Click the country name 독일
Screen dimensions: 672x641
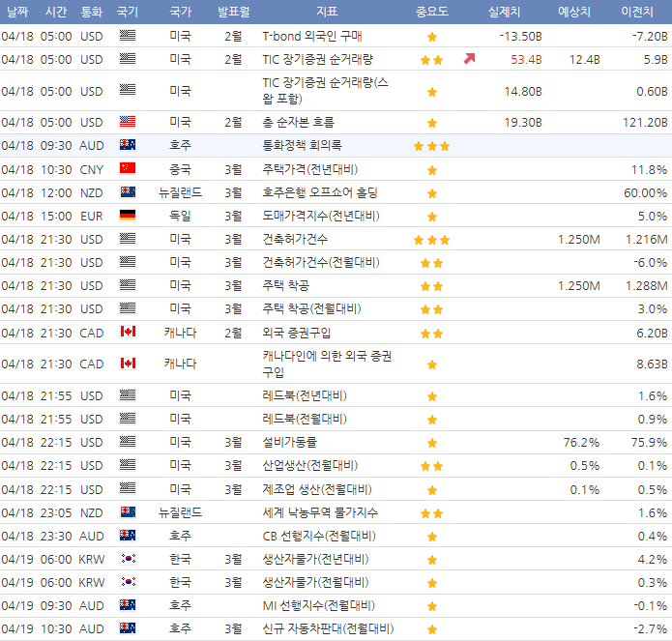(x=180, y=216)
